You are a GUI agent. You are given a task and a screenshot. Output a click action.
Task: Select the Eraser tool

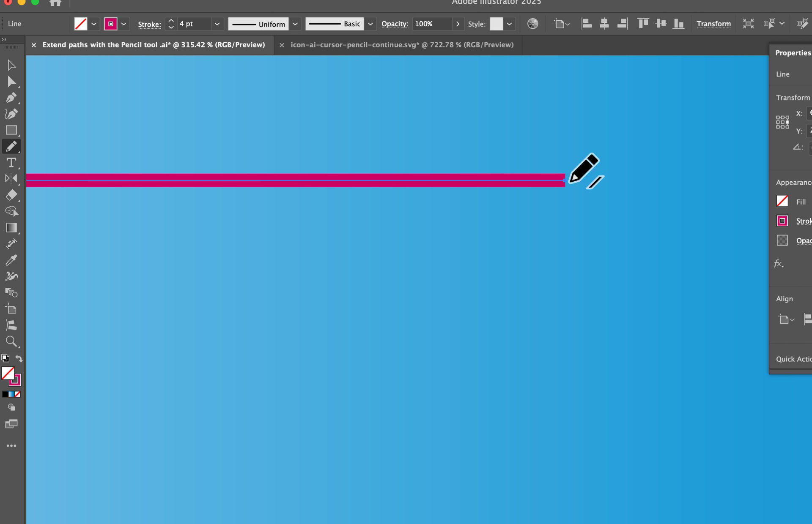click(x=11, y=195)
